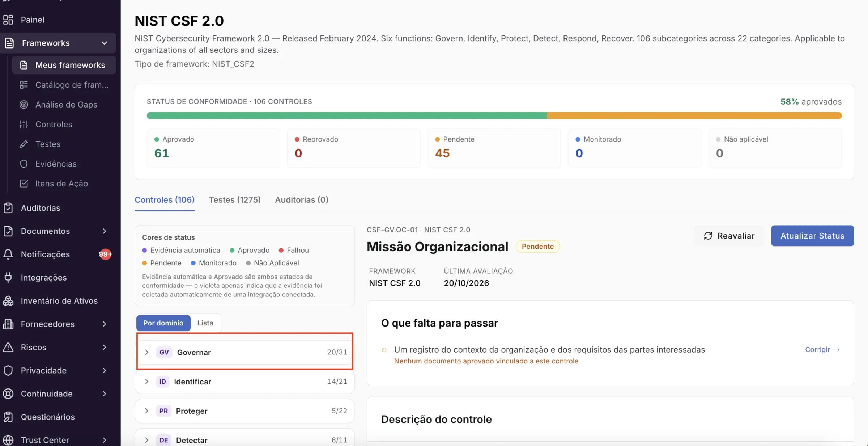Click the Pendente status badge beside Missão Organizacional
Screen dimensions: 868x446
click(537, 246)
